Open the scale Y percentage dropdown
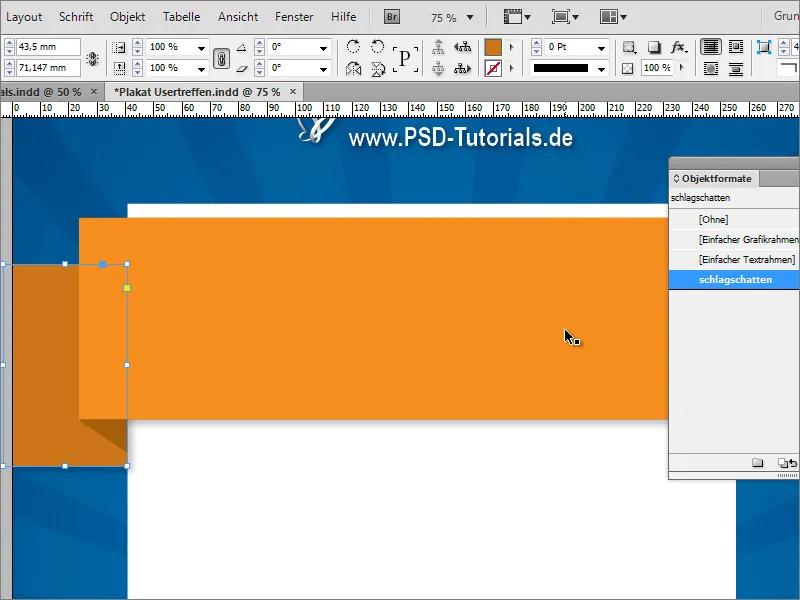Image resolution: width=800 pixels, height=600 pixels. 202,68
